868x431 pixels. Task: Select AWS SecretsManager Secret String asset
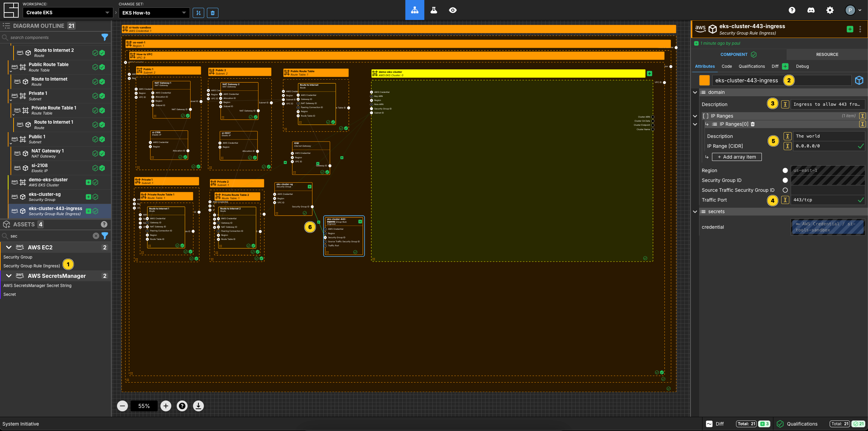tap(37, 286)
